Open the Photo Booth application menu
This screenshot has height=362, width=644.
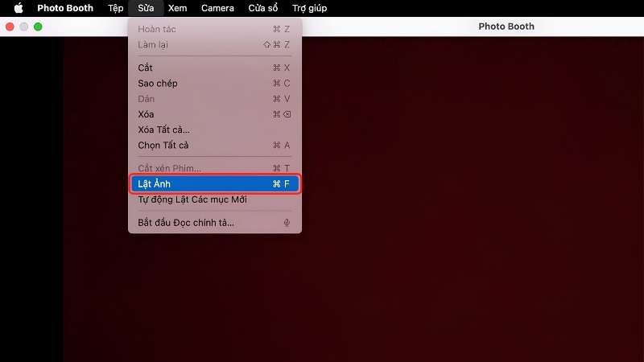[65, 8]
